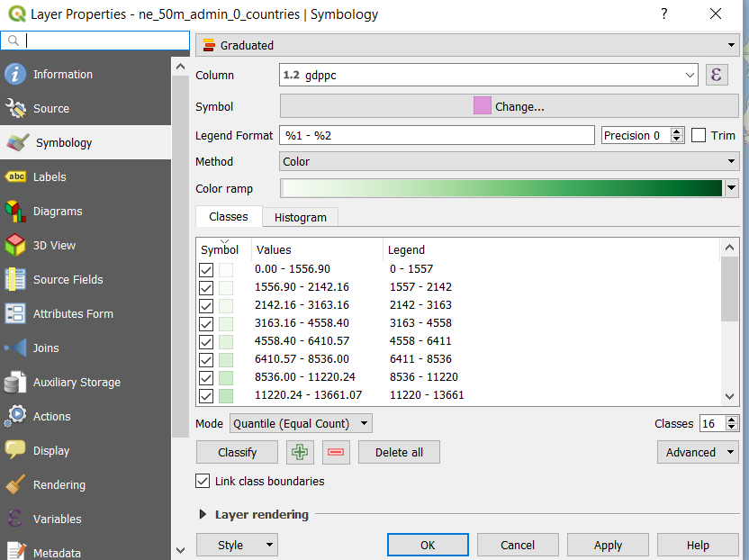The height and width of the screenshot is (560, 749).
Task: Uncheck the 1557 - 2142 class
Action: (206, 288)
